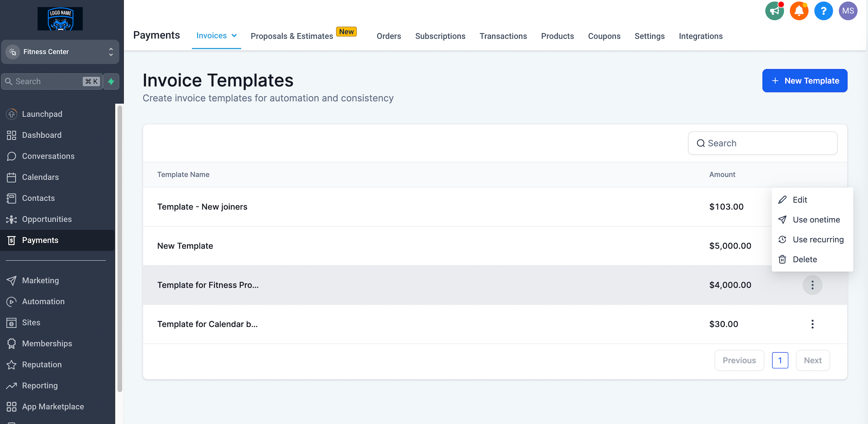Click the New Template button

tap(805, 81)
